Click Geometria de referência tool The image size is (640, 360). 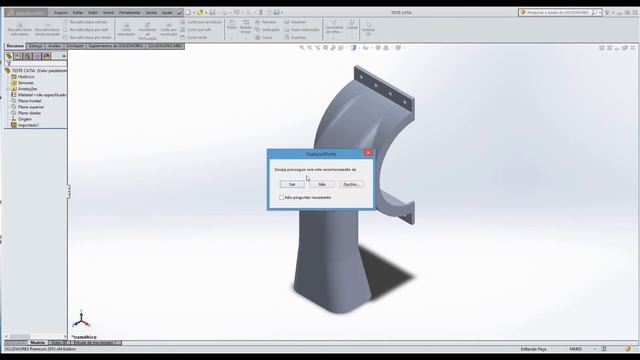point(334,27)
